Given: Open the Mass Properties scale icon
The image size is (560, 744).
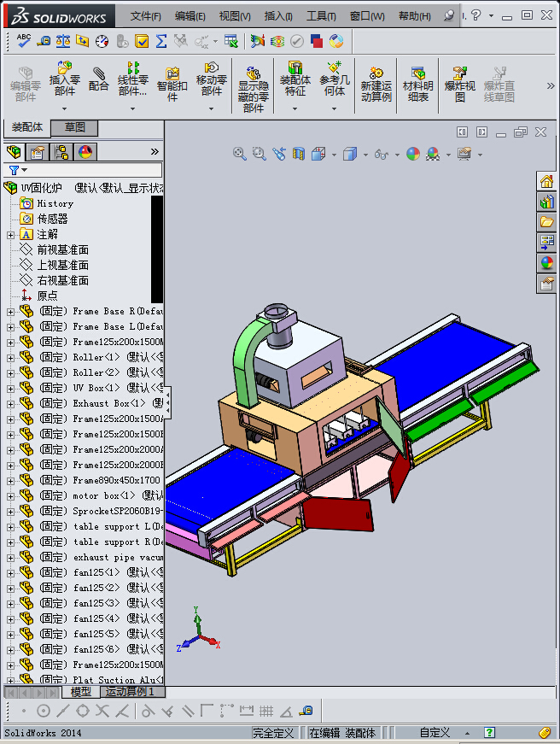Looking at the screenshot, I should coord(63,41).
